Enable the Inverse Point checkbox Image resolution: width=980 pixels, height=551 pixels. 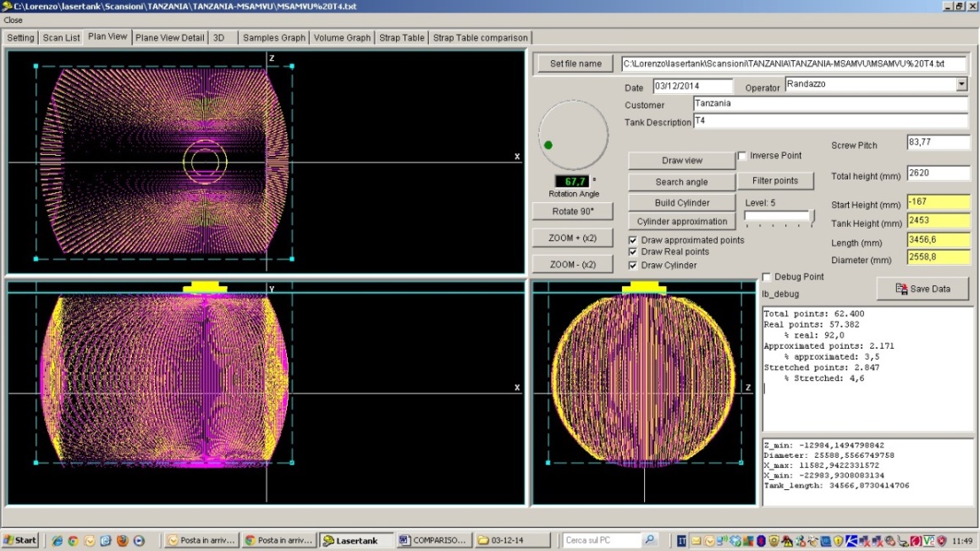[x=743, y=156]
